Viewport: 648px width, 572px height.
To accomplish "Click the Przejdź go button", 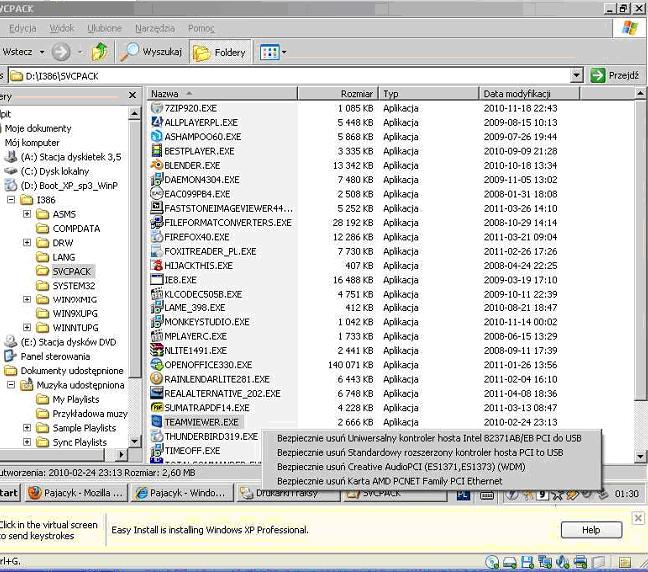I will click(616, 76).
